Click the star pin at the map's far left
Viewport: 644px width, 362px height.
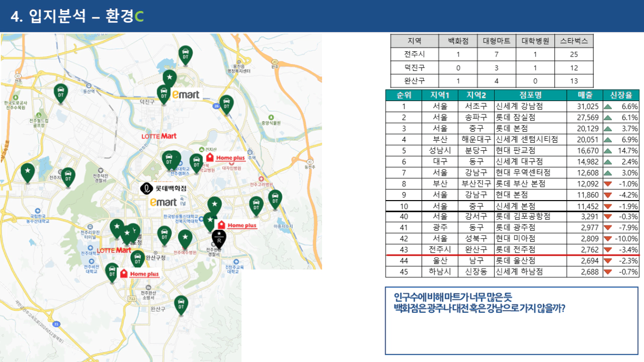pyautogui.click(x=27, y=173)
